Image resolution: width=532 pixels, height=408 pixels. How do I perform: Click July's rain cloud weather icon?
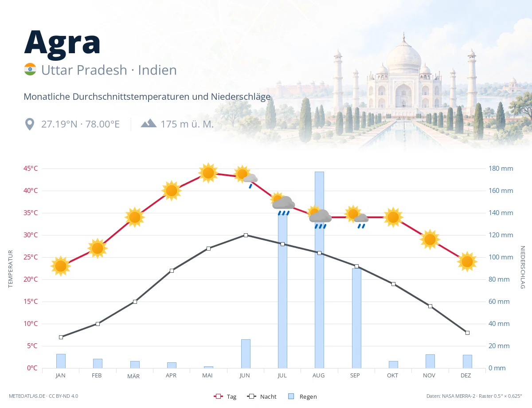(x=283, y=204)
